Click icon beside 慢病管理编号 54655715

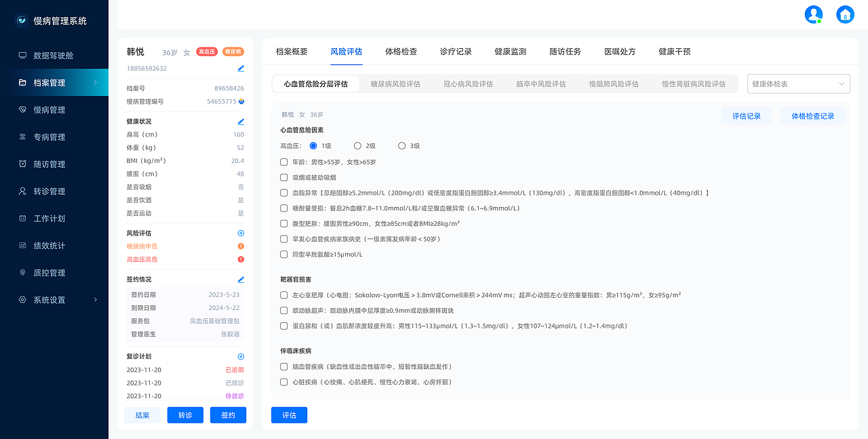241,101
